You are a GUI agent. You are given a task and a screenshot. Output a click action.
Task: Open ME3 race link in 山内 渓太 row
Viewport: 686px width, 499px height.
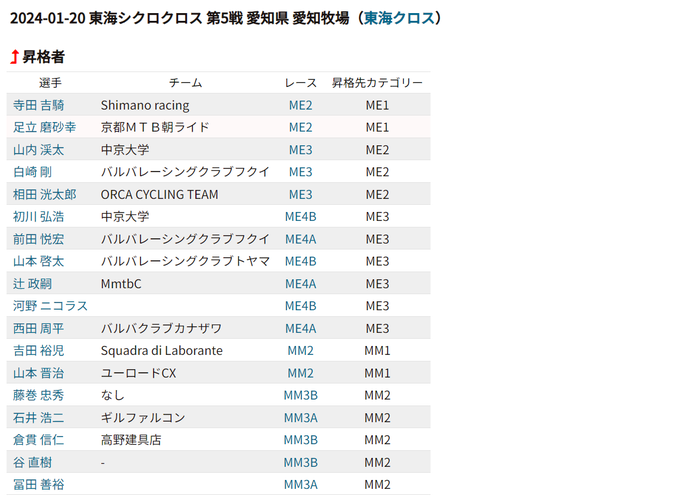301,150
